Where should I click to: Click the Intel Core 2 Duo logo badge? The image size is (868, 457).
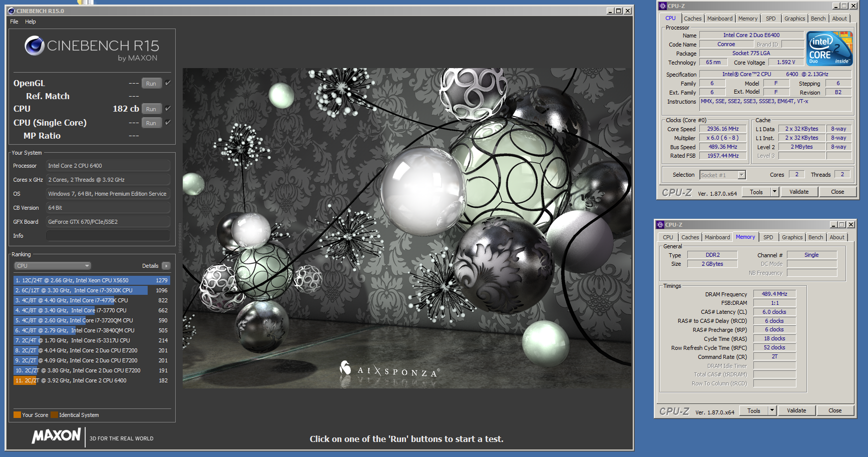[x=830, y=49]
